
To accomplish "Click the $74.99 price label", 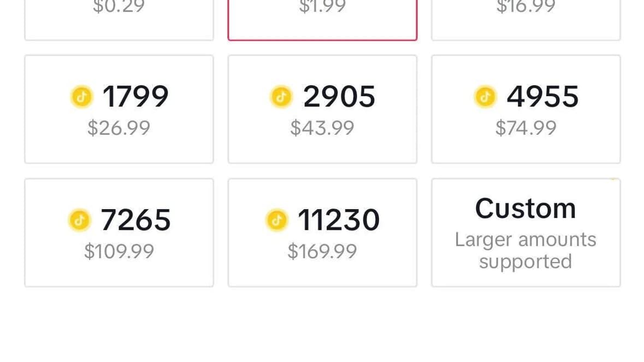I will (525, 127).
